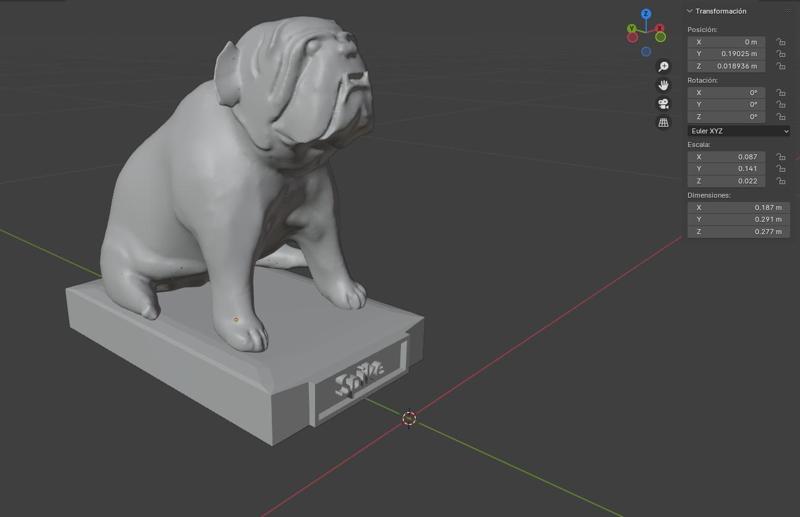The image size is (800, 517).
Task: Click the Escala X field 0.087
Action: [726, 157]
